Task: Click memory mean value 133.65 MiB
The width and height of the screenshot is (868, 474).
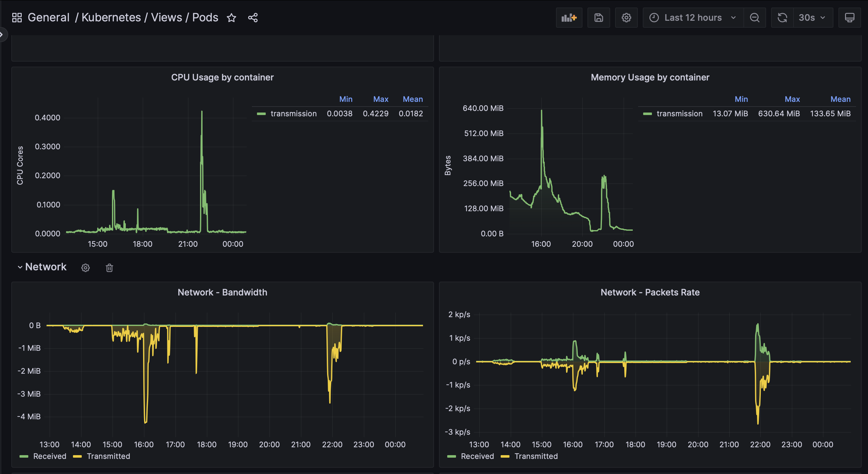Action: [x=830, y=113]
